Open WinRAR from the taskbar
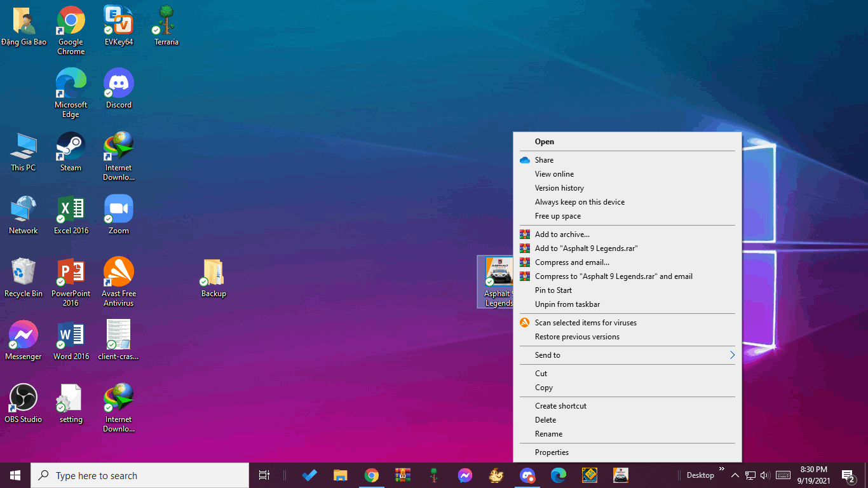 403,475
